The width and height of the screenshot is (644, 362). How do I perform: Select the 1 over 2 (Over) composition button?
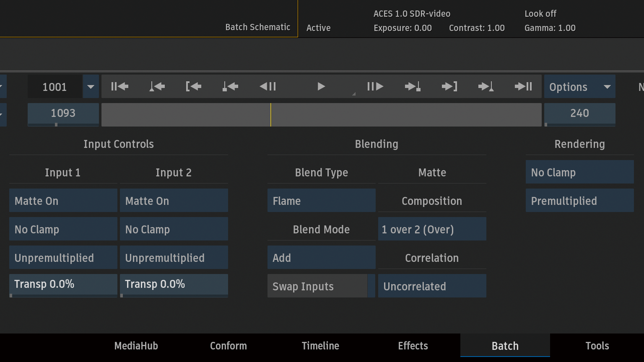pos(432,229)
